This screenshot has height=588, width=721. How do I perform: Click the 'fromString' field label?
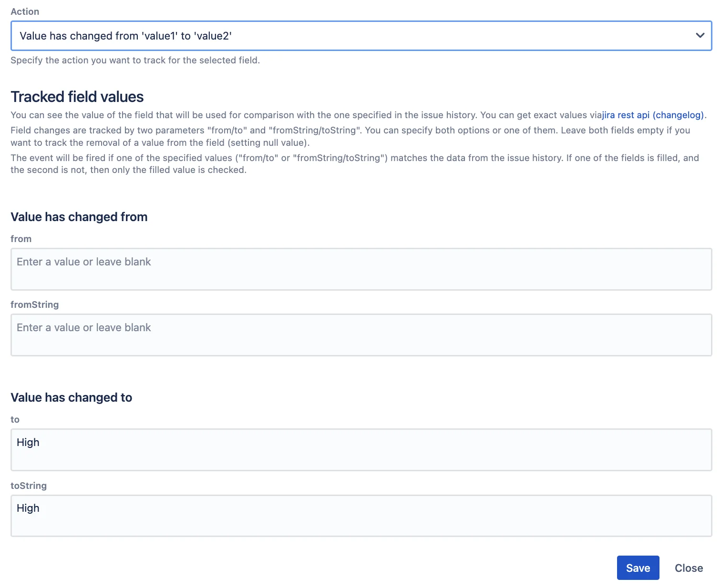coord(35,304)
